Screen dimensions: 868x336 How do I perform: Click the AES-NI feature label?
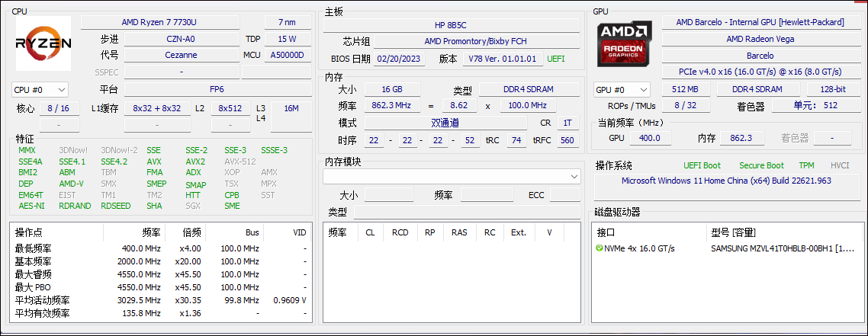[31, 206]
